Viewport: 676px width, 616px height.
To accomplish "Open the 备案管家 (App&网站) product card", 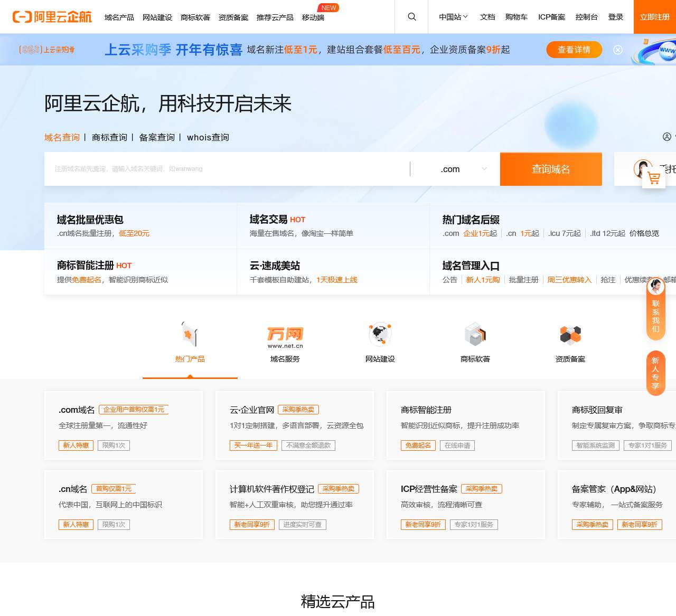I will (617, 505).
